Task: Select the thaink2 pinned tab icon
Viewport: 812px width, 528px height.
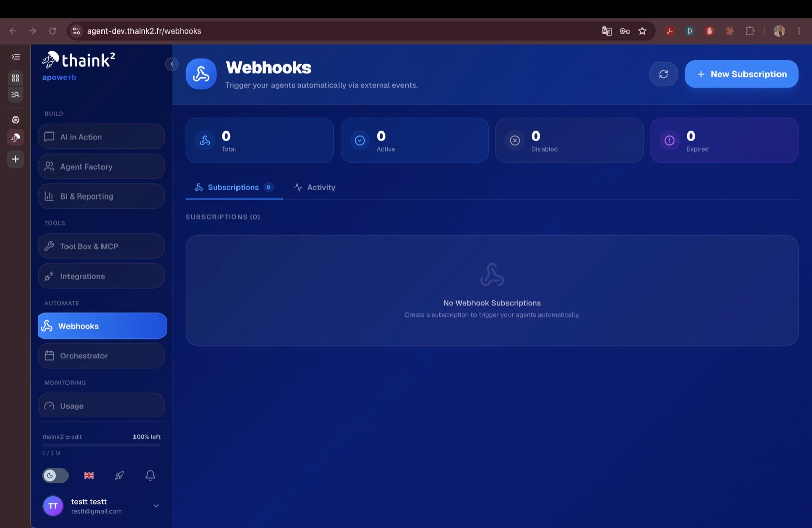Action: pos(16,138)
